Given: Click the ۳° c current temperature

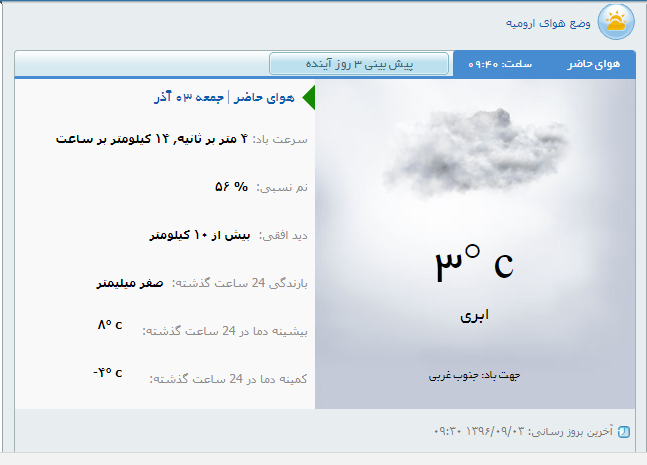Looking at the screenshot, I should pyautogui.click(x=475, y=262).
